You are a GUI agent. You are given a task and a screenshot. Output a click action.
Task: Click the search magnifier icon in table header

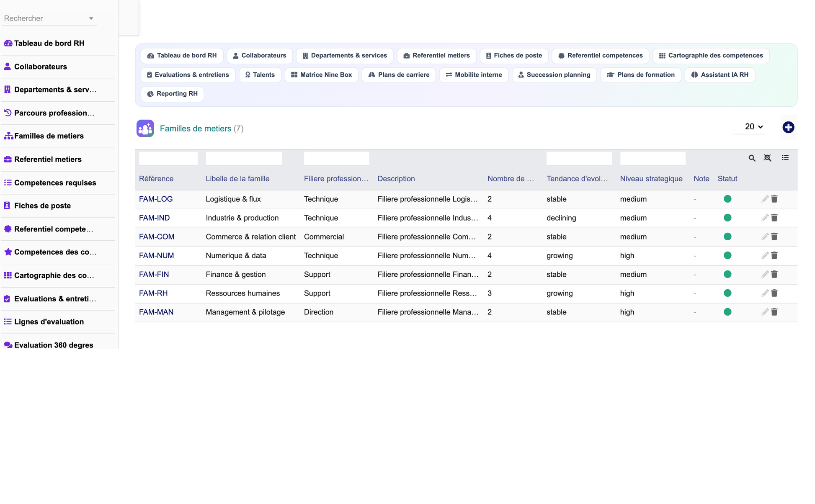tap(752, 158)
